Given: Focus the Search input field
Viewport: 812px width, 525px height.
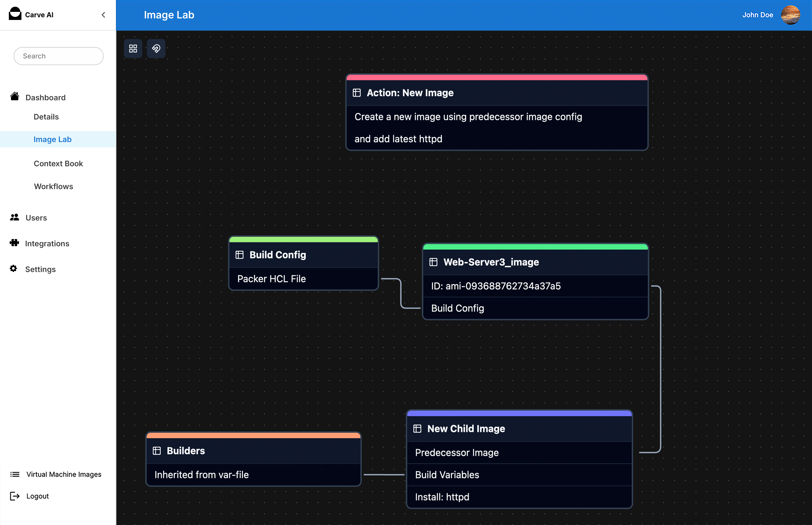Looking at the screenshot, I should (59, 56).
